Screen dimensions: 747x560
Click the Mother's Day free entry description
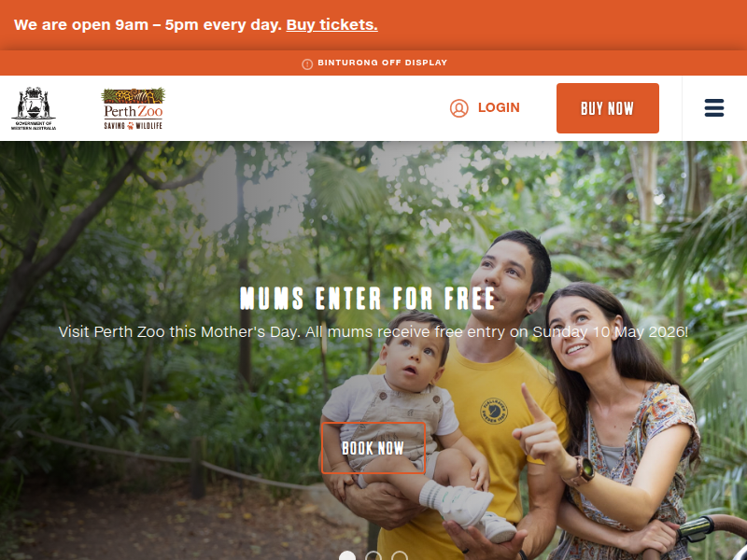(x=373, y=331)
